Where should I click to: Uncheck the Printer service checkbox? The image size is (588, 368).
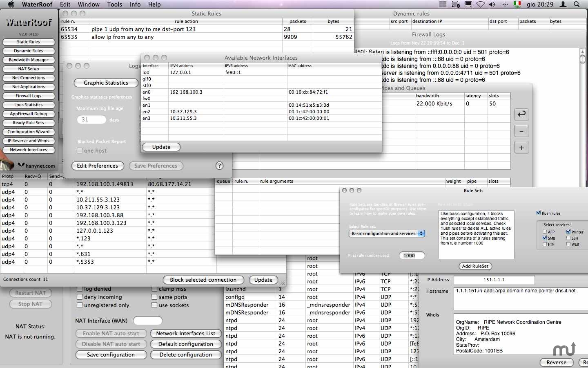[x=568, y=232]
